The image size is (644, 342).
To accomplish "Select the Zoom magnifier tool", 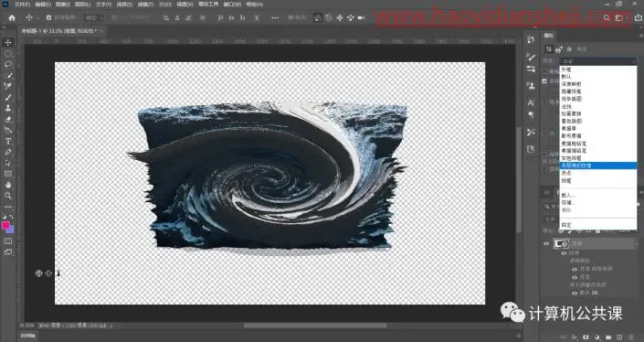I will click(8, 196).
